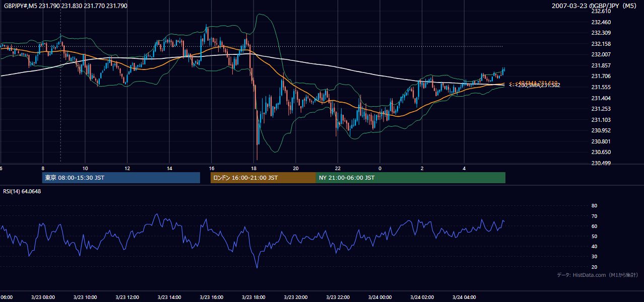Select the NY 21:00-06:00 JST session bar
This screenshot has width=644, height=302.
411,178
